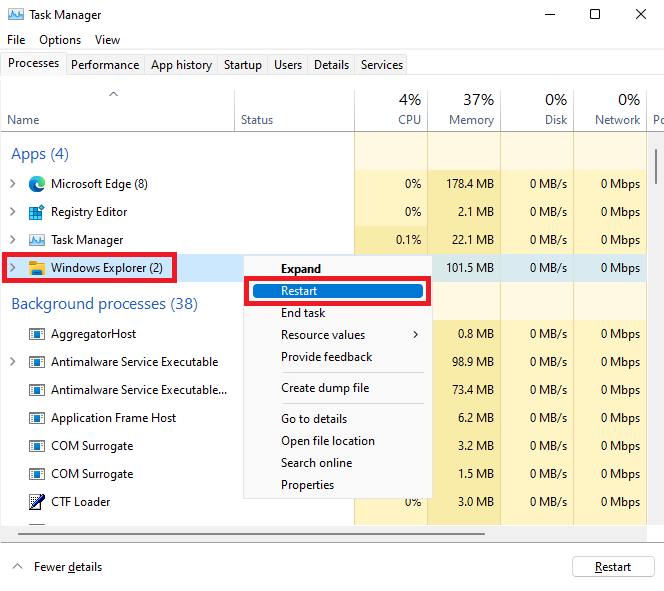664x591 pixels.
Task: Click the Windows Explorer folder icon
Action: [37, 268]
